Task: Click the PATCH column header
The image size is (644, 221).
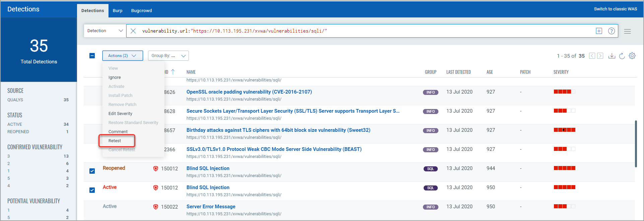Action: (525, 72)
